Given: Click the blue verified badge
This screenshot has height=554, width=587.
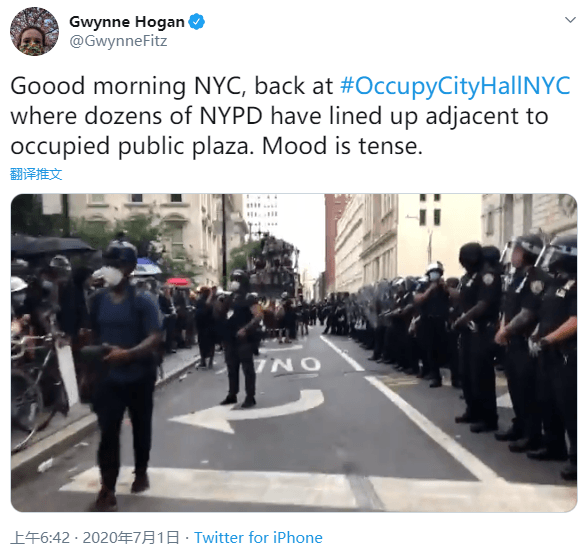Looking at the screenshot, I should pos(197,22).
